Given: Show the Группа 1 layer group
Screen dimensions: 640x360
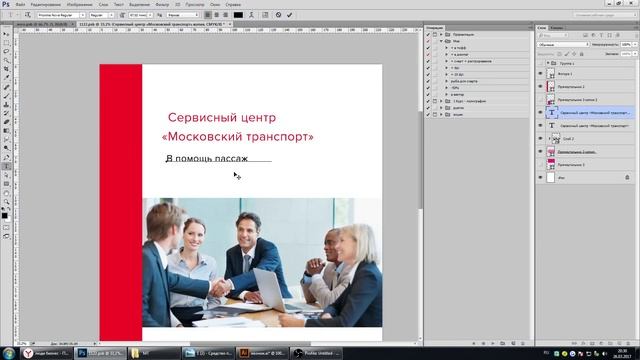Looking at the screenshot, I should pos(540,63).
